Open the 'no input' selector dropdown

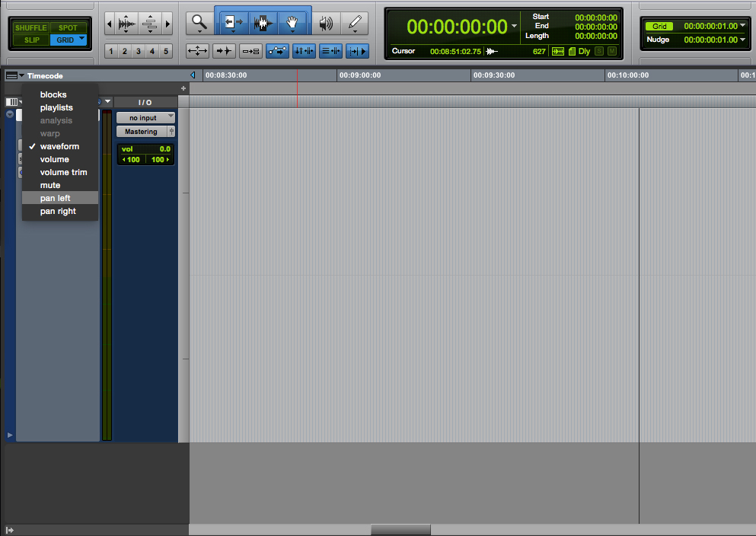[145, 118]
